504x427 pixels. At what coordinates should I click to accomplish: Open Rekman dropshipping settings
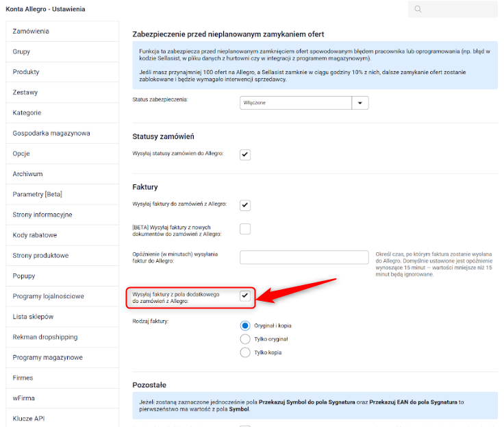pyautogui.click(x=45, y=337)
